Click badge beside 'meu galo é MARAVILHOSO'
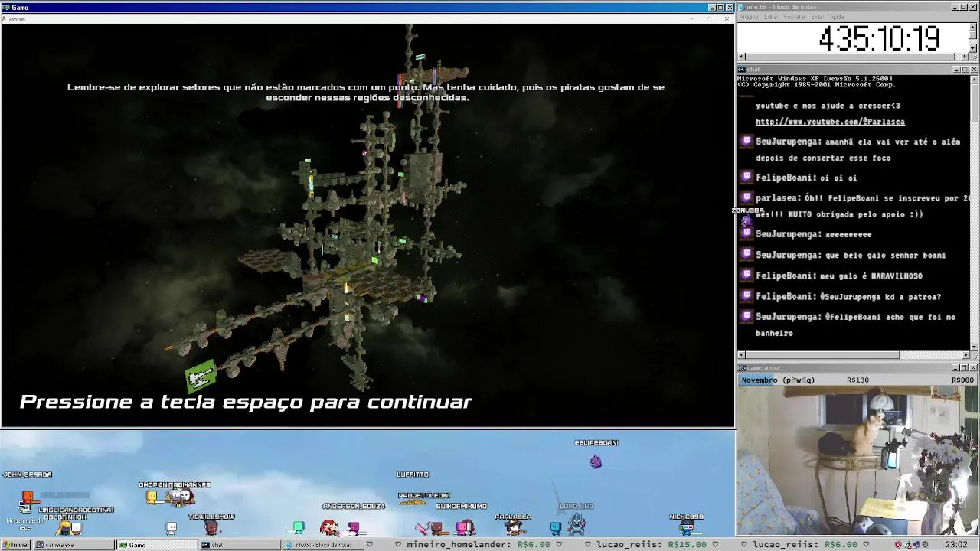 point(746,275)
